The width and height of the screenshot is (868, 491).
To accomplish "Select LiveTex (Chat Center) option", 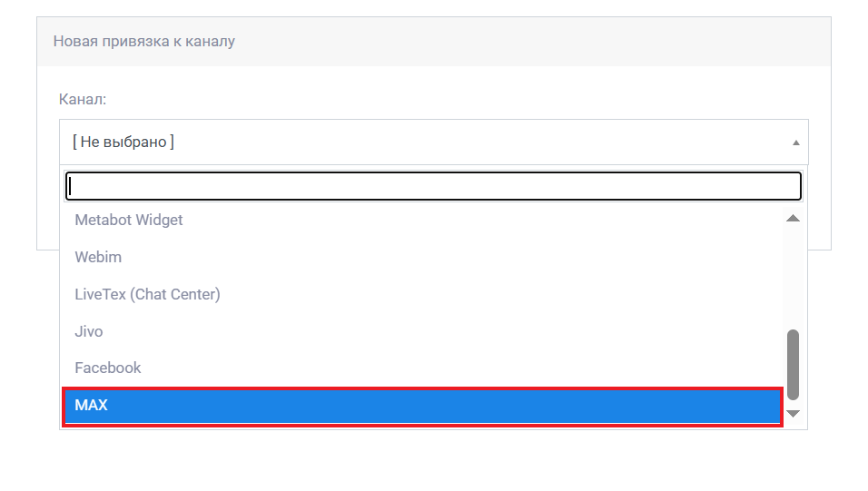I will pyautogui.click(x=147, y=294).
